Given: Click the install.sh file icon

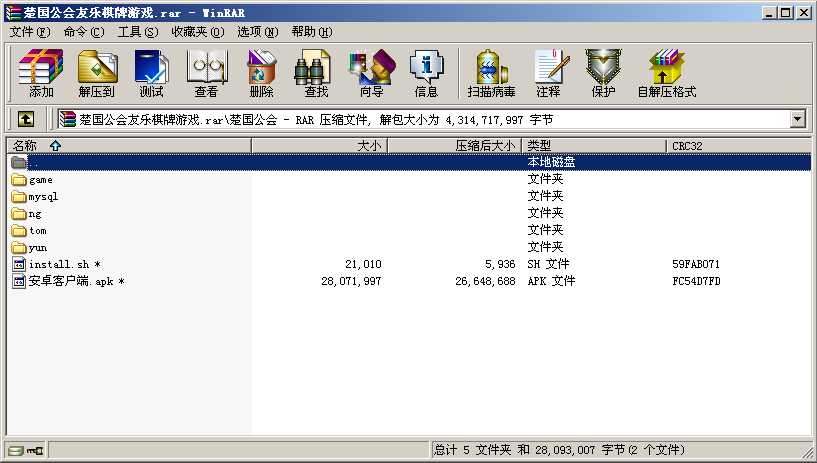Looking at the screenshot, I should point(19,265).
